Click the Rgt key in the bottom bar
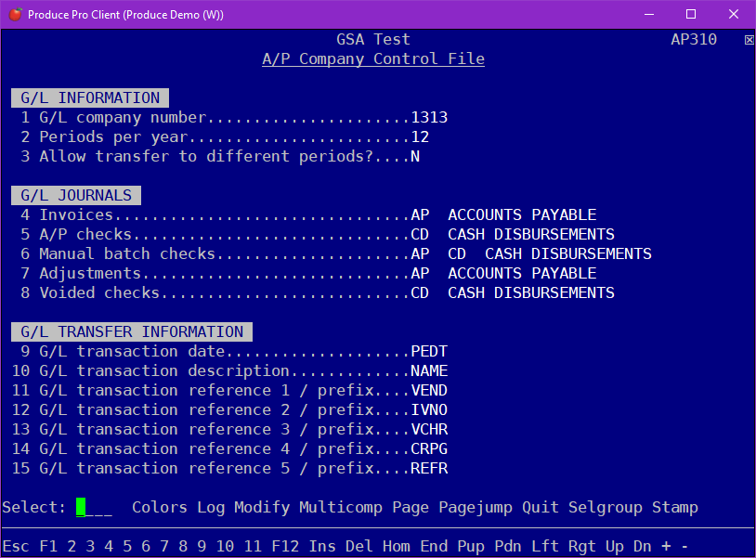This screenshot has width=756, height=558. coord(582,546)
